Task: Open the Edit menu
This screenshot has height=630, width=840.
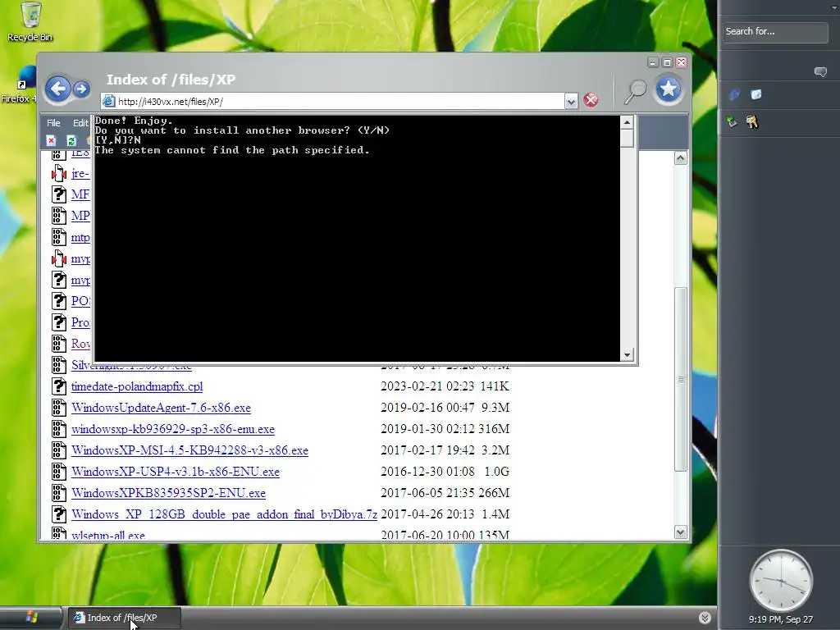Action: pos(80,123)
